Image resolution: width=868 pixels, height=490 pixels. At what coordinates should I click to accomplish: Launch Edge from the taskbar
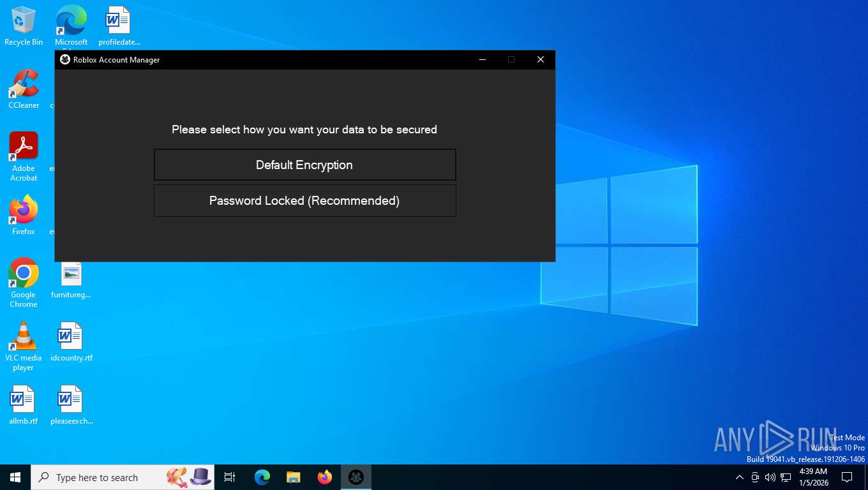coord(262,477)
